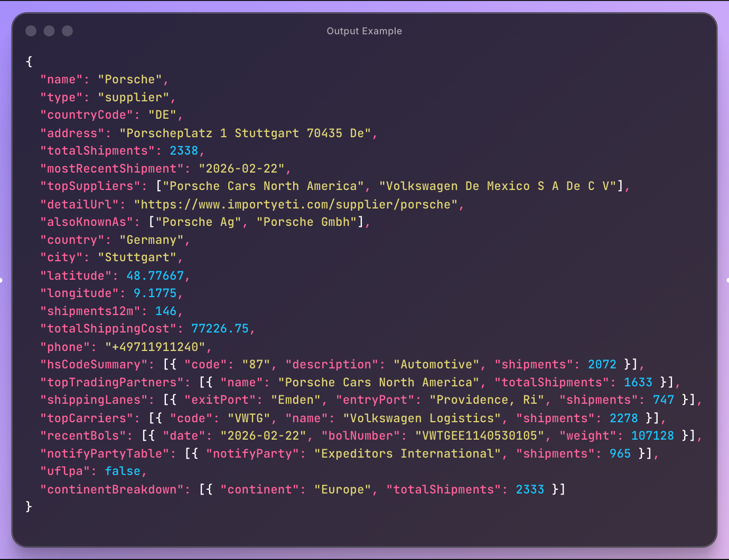Click the bolNumber "VWTGEE1140530105"
729x560 pixels.
[x=480, y=435]
